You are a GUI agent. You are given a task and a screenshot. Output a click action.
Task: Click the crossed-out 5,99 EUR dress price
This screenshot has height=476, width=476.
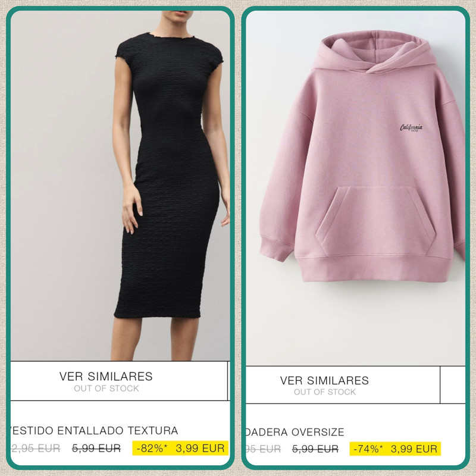96,449
